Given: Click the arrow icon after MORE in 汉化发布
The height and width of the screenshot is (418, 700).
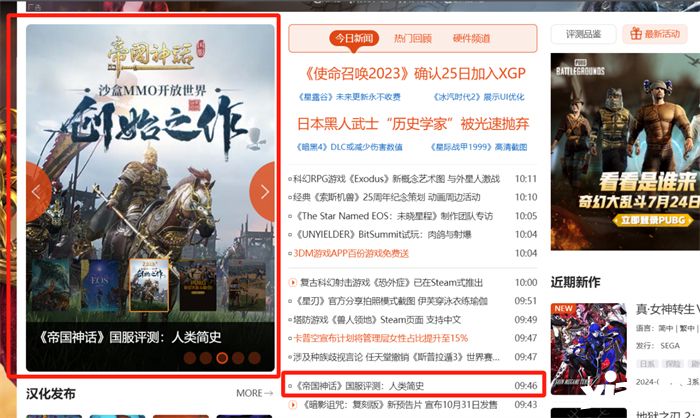Looking at the screenshot, I should [x=268, y=393].
